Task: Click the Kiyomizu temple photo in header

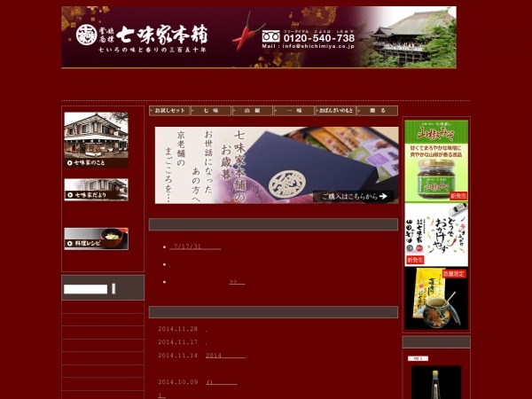Action: tap(411, 37)
